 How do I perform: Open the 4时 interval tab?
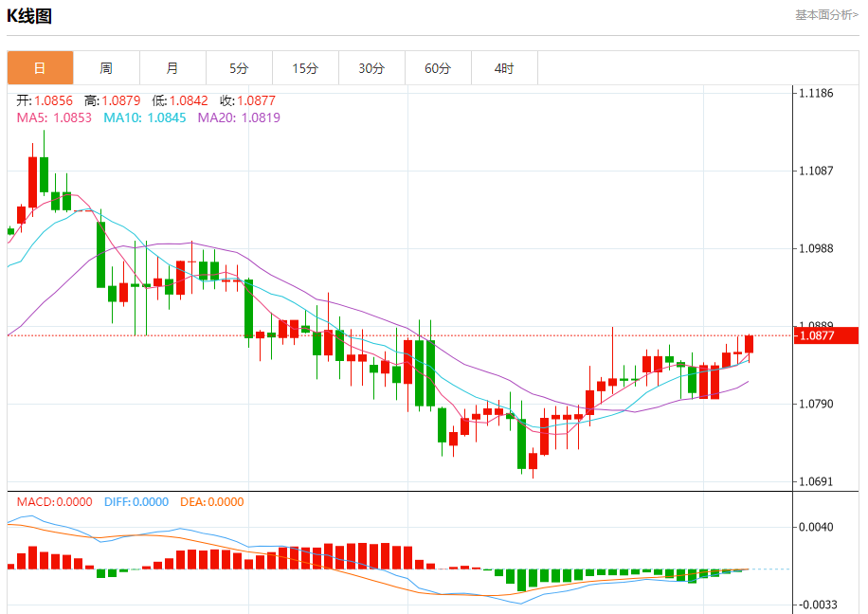[505, 68]
